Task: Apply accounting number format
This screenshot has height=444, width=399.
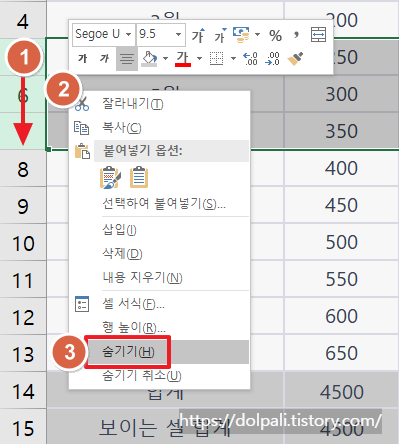Action: 241,35
